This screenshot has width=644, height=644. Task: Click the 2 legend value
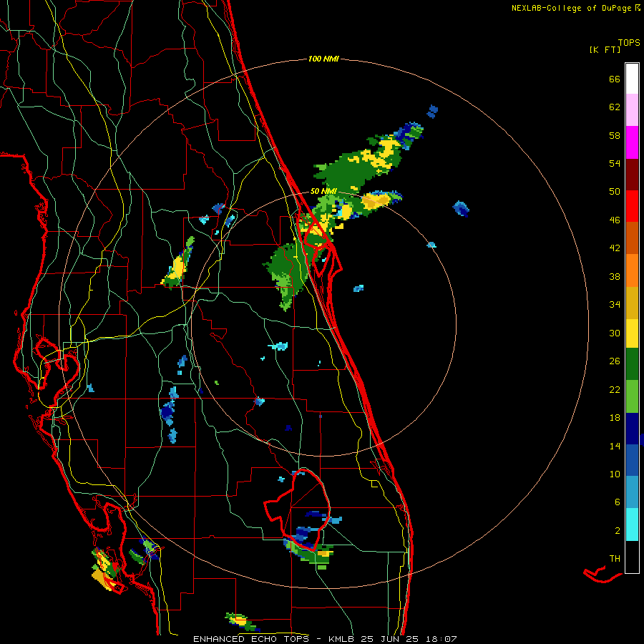618,531
